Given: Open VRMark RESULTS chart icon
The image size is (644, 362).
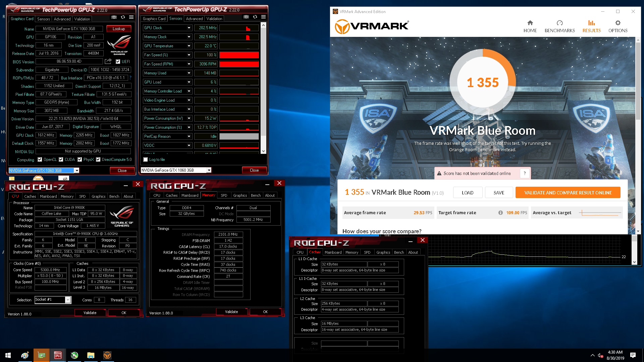Looking at the screenshot, I should click(x=591, y=23).
